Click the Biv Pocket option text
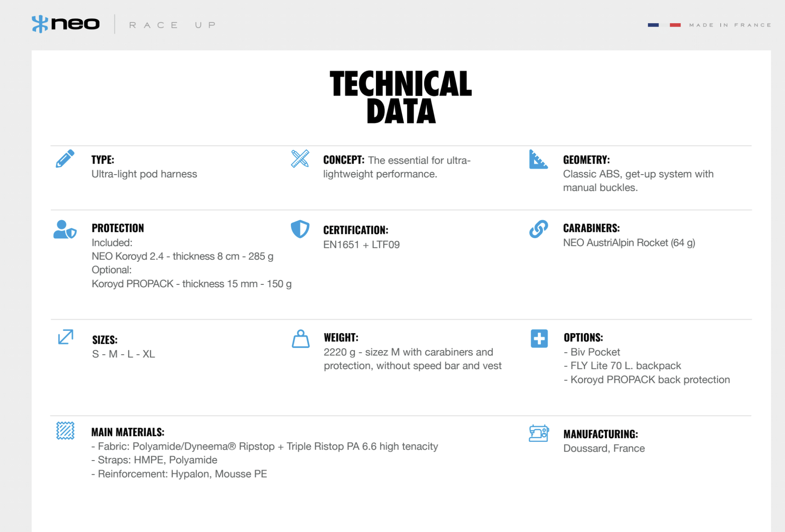 point(595,352)
